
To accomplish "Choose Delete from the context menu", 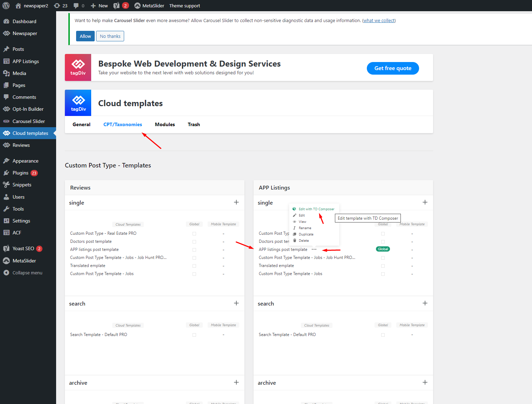I will coord(301,241).
